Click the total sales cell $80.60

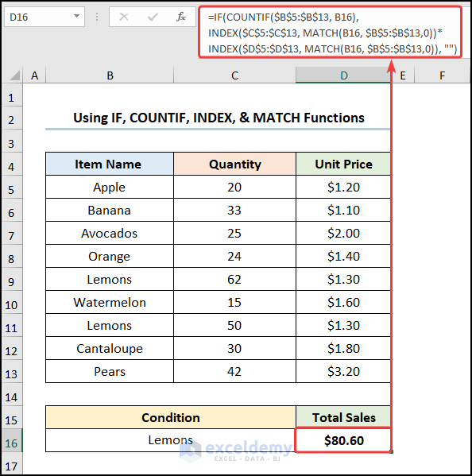[343, 440]
